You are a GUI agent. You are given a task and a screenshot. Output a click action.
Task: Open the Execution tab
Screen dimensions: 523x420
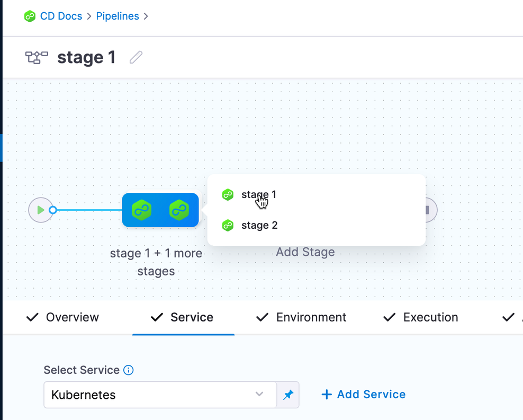point(421,317)
